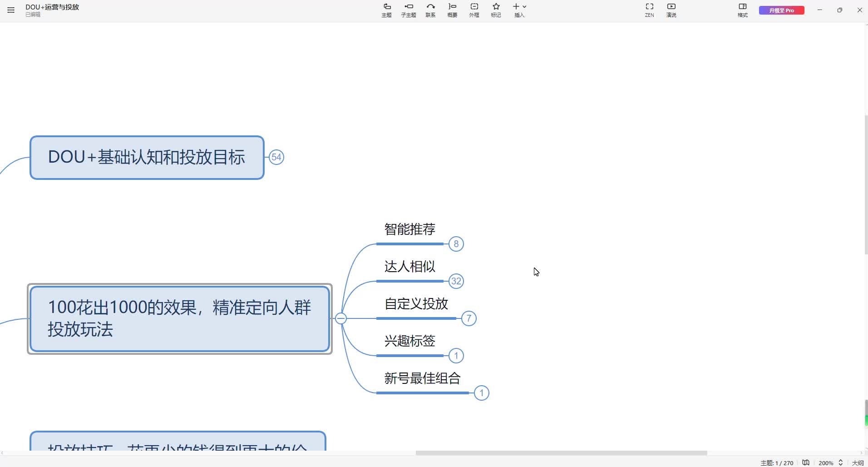Expand 智能推荐 branch showing 8
868x467 pixels.
pos(456,244)
